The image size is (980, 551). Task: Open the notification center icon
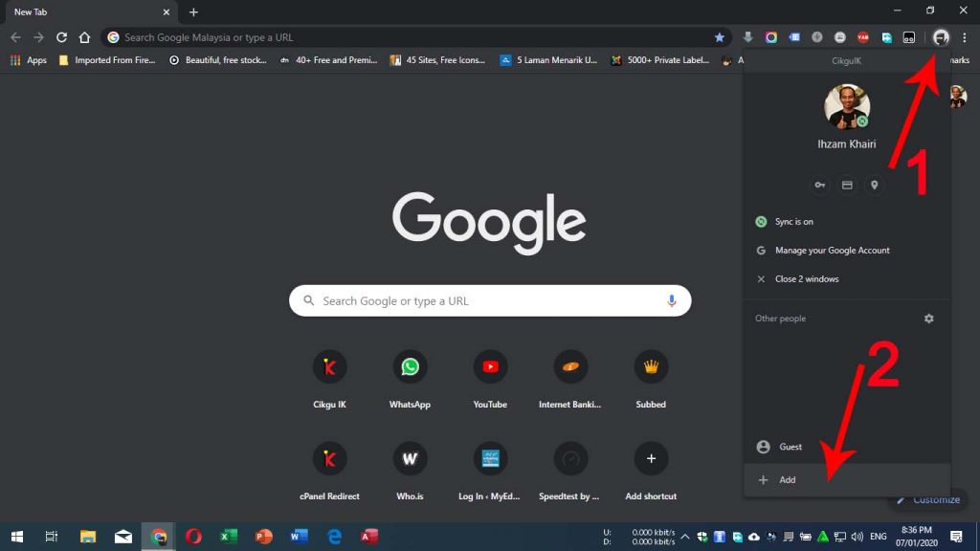point(956,536)
